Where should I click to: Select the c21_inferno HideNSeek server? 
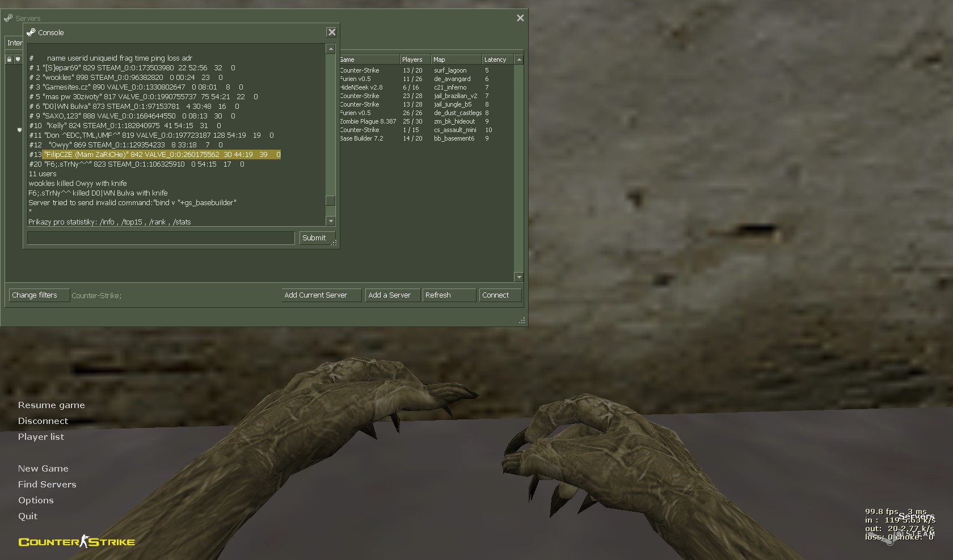[x=427, y=87]
